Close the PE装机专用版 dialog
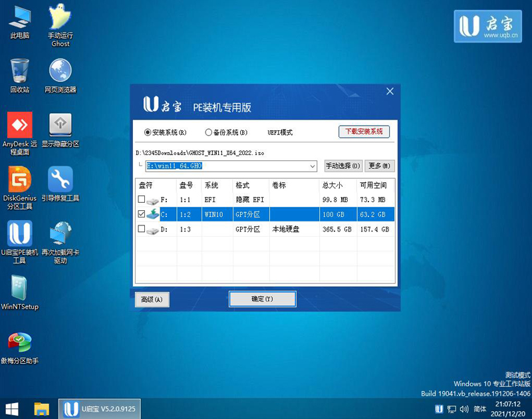The height and width of the screenshot is (419, 532). [390, 91]
